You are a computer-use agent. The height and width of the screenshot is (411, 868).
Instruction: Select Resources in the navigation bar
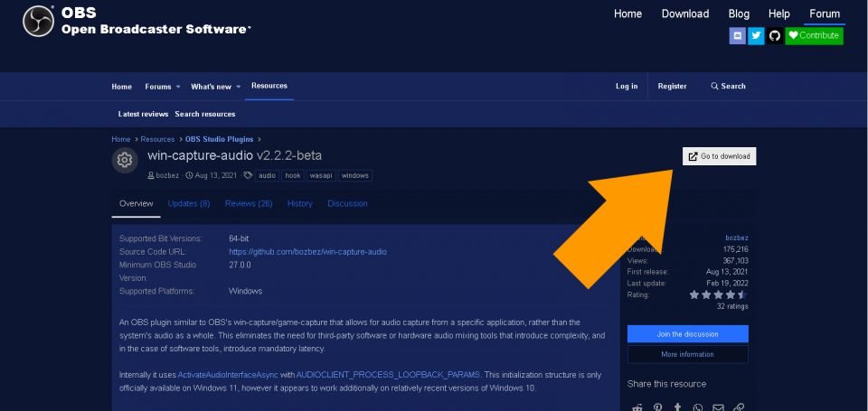pyautogui.click(x=269, y=86)
